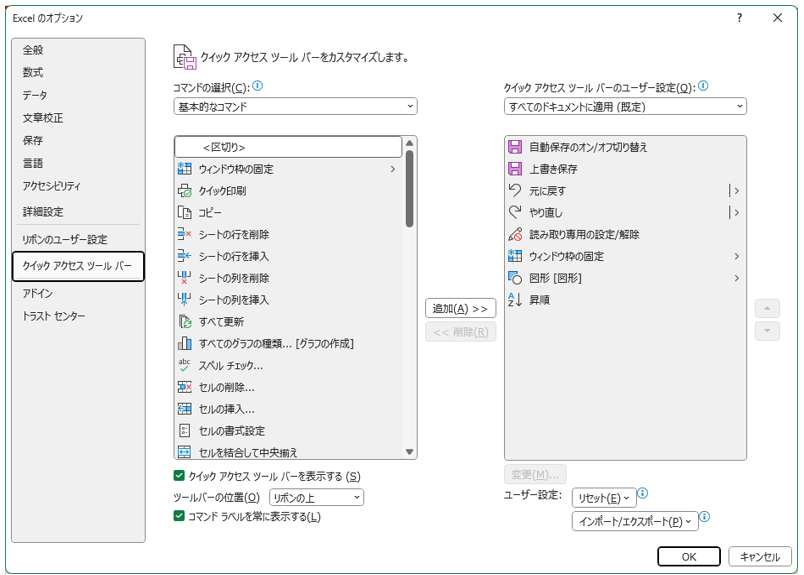Click the << 削除(R) button

click(x=460, y=332)
